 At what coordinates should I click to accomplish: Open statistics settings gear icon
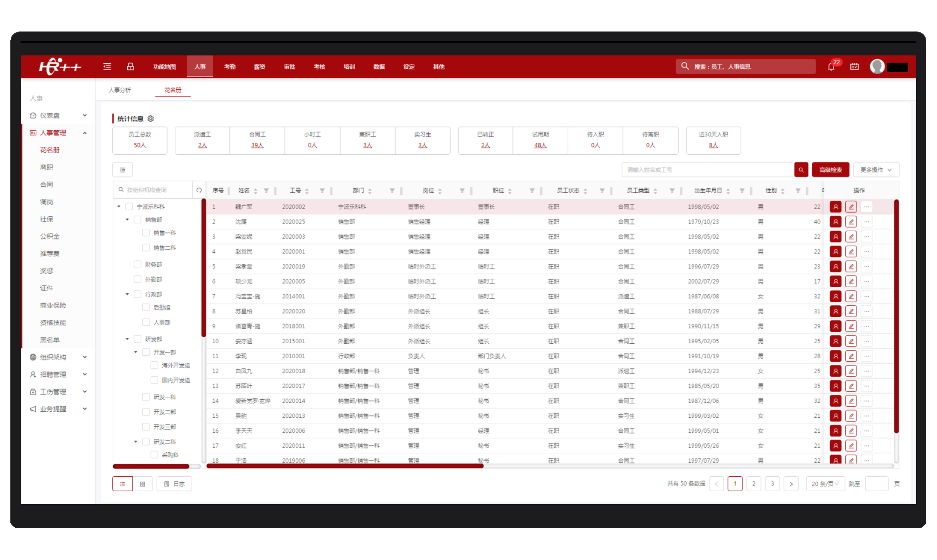(x=151, y=118)
